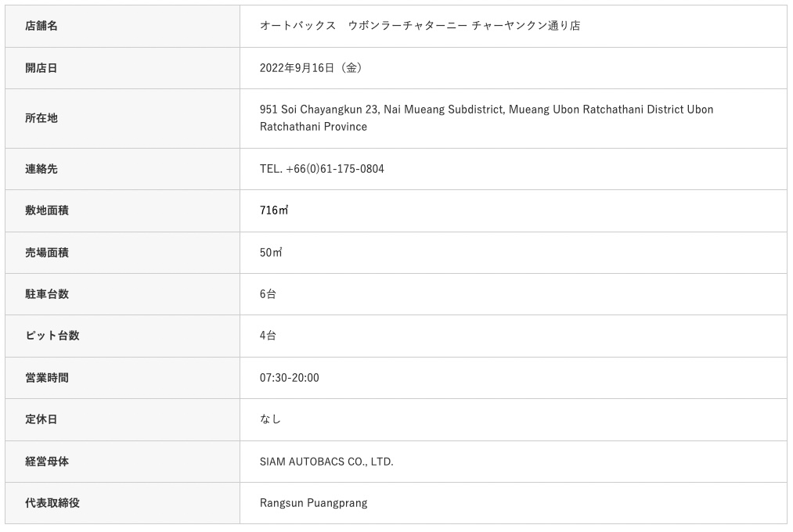Click the pit count label ピット台数
Image resolution: width=793 pixels, height=532 pixels.
pos(52,336)
